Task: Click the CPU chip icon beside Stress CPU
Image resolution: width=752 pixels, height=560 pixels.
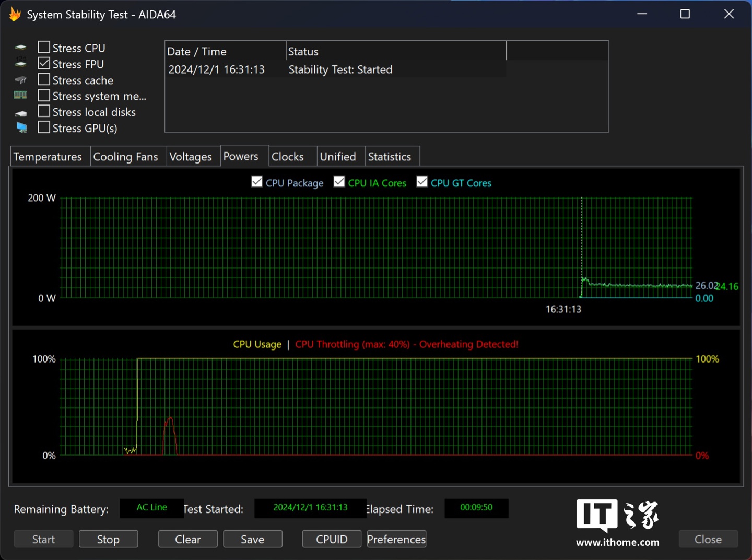Action: 21,48
